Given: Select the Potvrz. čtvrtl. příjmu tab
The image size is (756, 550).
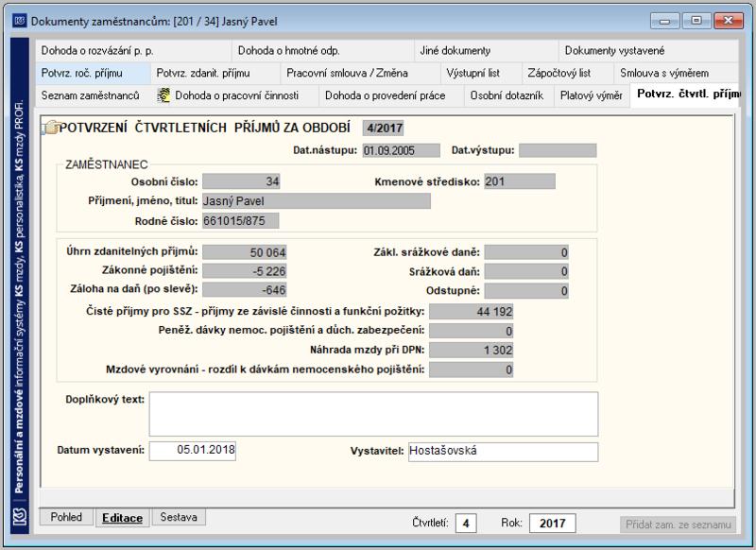Looking at the screenshot, I should (684, 94).
